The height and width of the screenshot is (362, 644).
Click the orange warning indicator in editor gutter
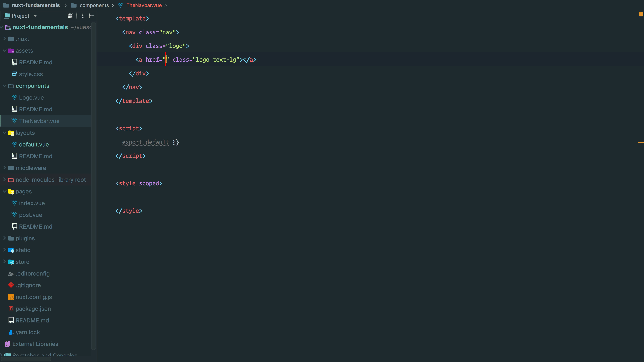click(641, 14)
